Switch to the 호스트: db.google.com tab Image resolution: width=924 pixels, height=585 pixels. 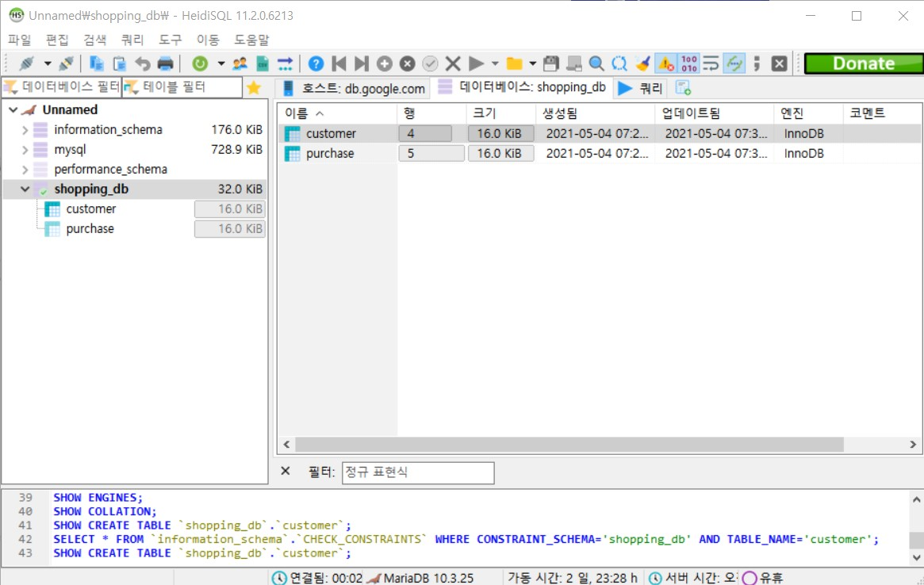click(354, 88)
